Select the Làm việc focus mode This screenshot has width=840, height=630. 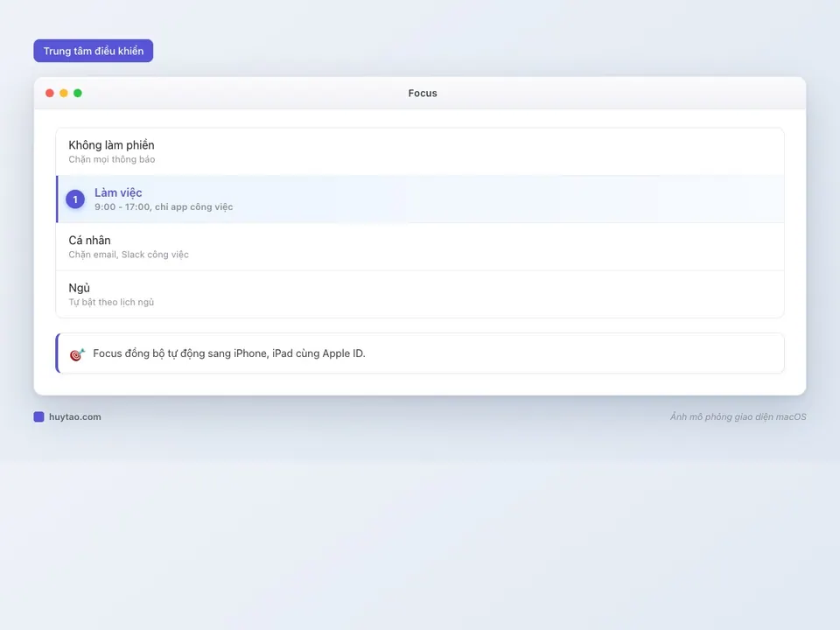pos(420,199)
